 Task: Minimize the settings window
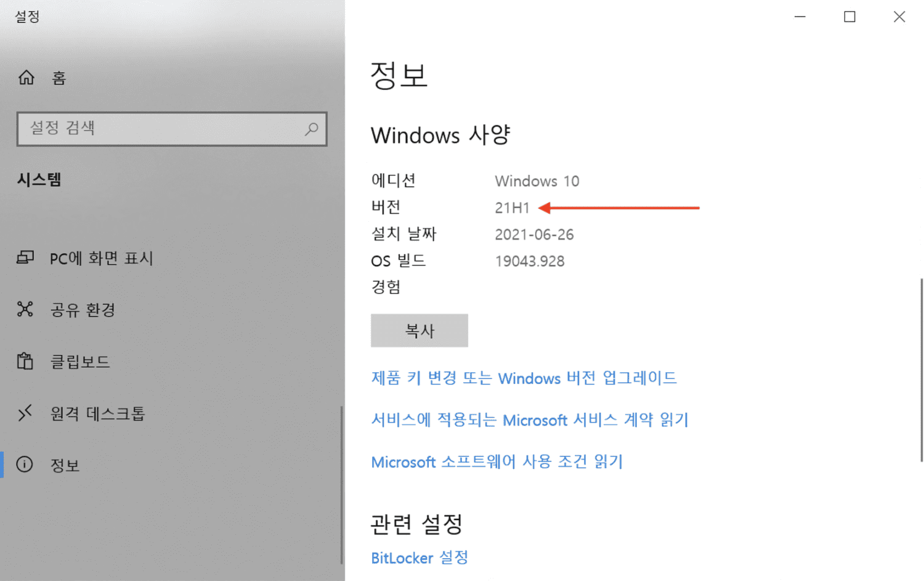tap(800, 17)
